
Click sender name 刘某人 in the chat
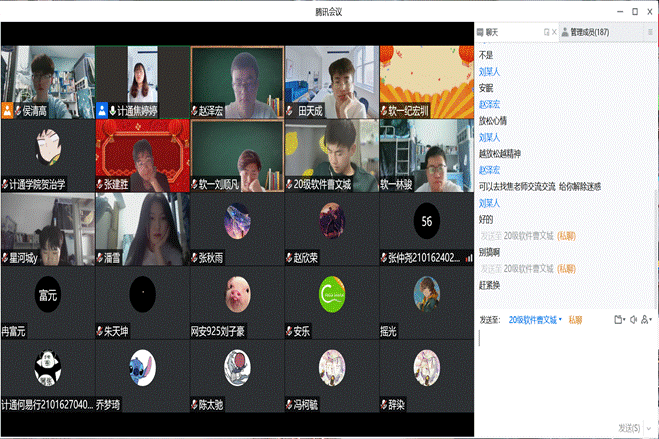pos(489,72)
